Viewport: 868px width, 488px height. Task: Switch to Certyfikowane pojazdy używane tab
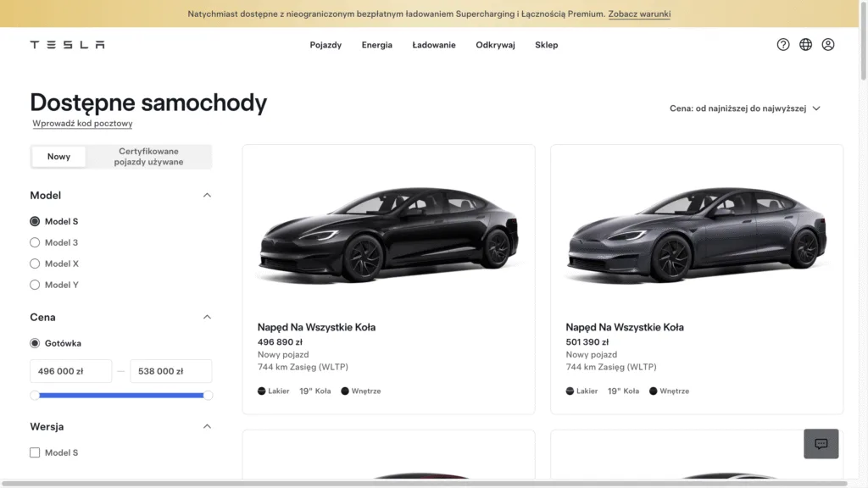148,157
